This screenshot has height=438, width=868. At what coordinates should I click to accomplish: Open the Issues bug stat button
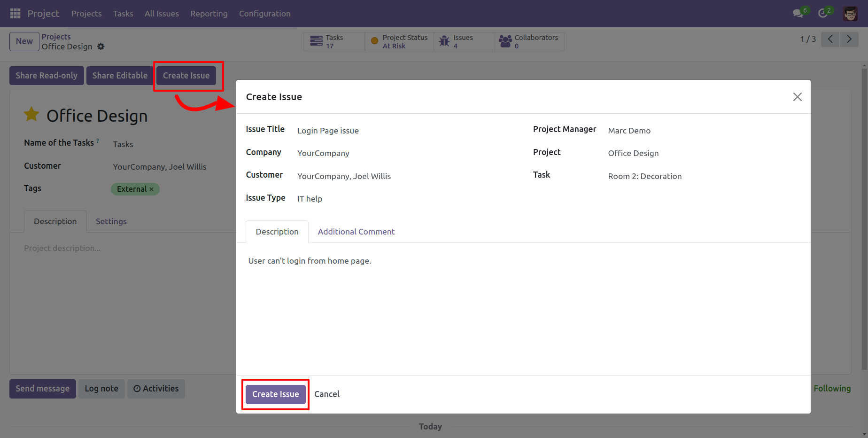464,41
